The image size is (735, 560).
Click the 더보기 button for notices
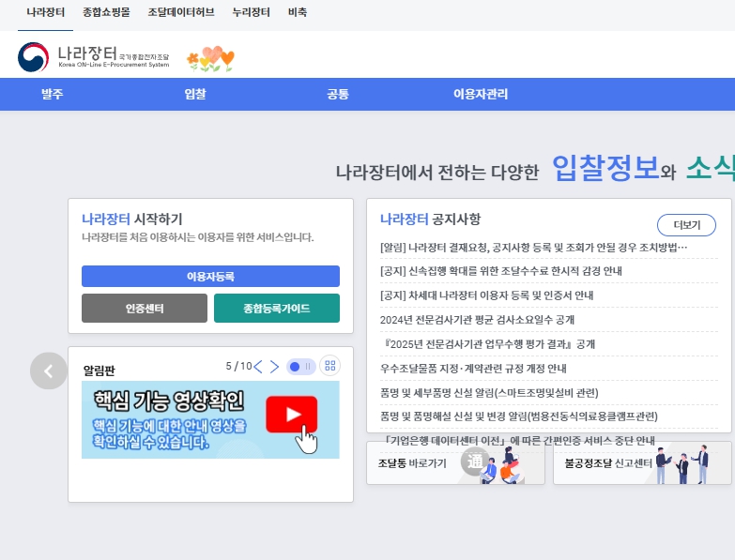coord(687,225)
